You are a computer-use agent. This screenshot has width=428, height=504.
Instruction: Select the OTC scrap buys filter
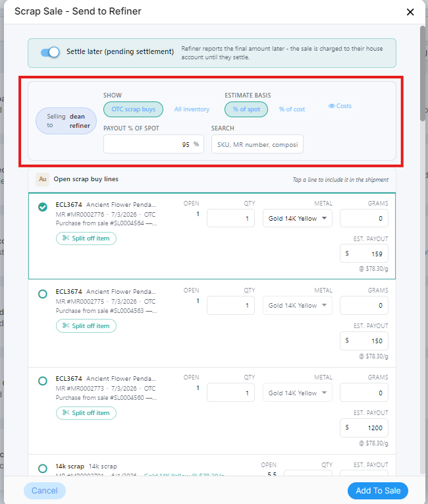(134, 109)
